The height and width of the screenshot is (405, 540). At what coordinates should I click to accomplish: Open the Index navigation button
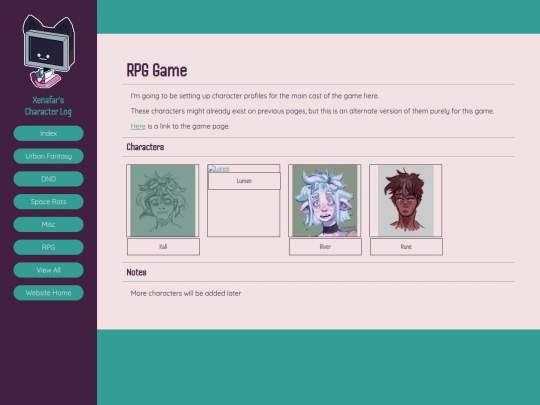tap(49, 133)
